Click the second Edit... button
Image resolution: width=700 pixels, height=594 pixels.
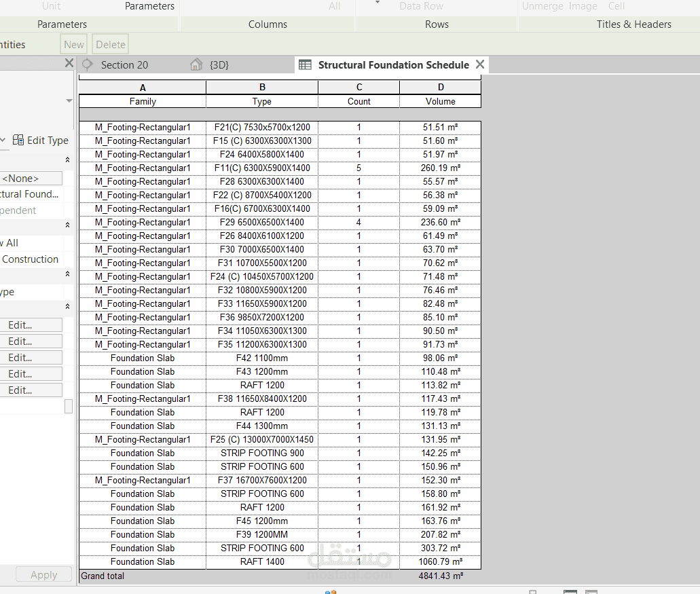[x=31, y=342]
